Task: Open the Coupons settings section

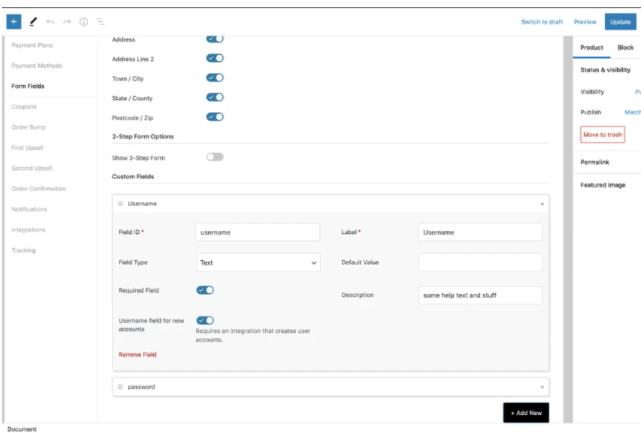Action: pos(25,106)
